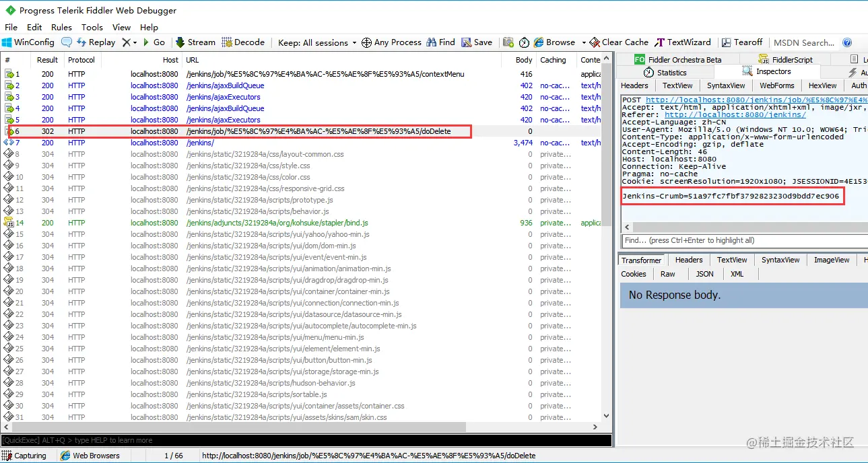
Task: Click the camera screenshot icon
Action: point(508,42)
